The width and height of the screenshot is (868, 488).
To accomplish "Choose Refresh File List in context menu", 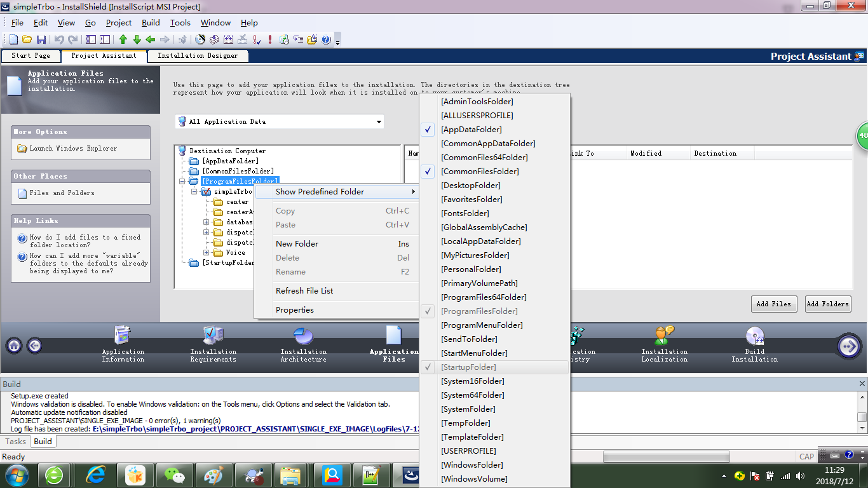I will point(336,290).
